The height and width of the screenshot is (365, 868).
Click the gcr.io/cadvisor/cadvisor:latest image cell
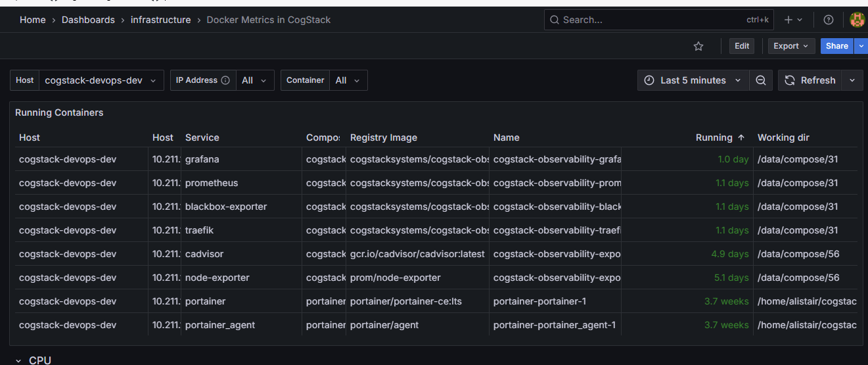point(417,254)
